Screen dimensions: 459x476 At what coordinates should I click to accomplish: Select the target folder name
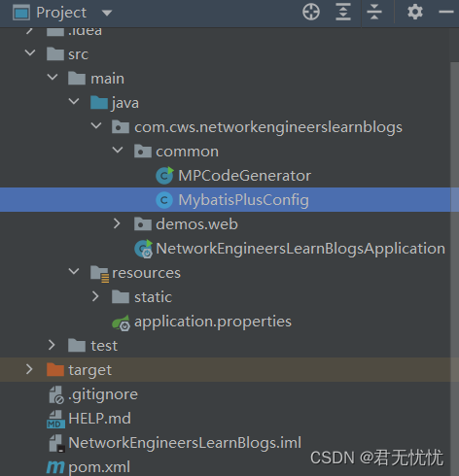click(89, 370)
